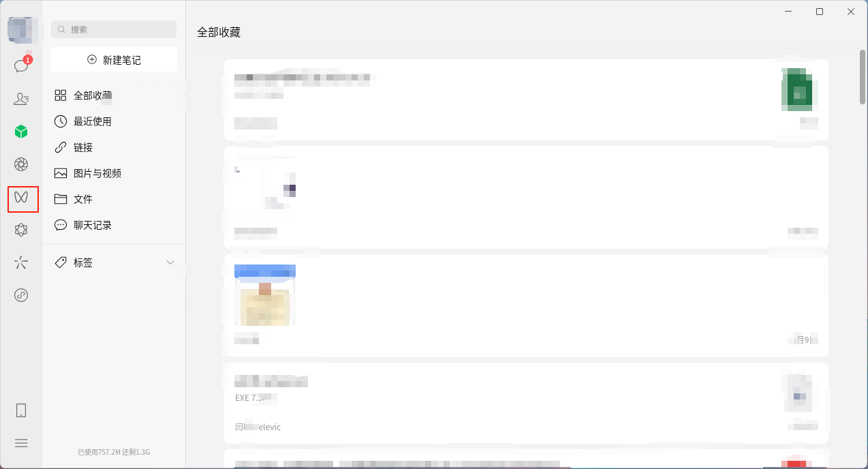The width and height of the screenshot is (868, 469).
Task: Expand the 标签 section chevron
Action: [170, 262]
